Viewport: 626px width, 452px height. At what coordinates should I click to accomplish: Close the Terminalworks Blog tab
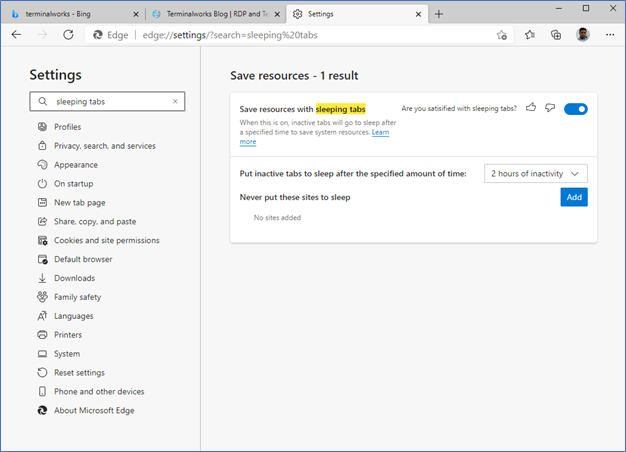(277, 14)
